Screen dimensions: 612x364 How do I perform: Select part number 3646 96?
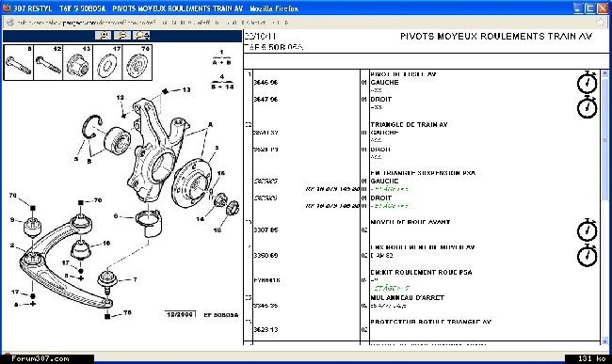266,82
